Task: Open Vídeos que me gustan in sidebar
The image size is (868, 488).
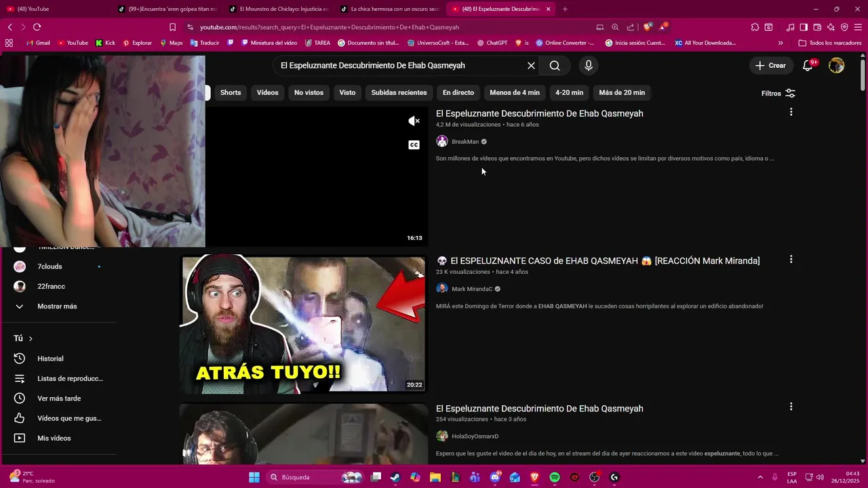Action: coord(69,419)
